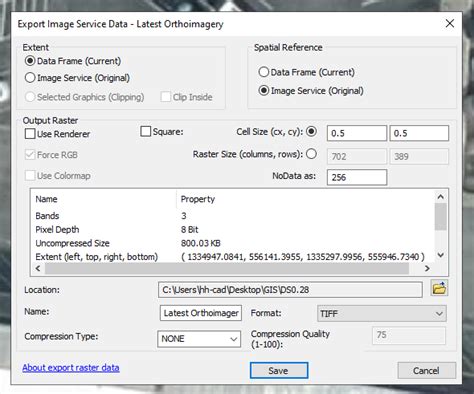Click the NoData as field with 256

point(357,177)
